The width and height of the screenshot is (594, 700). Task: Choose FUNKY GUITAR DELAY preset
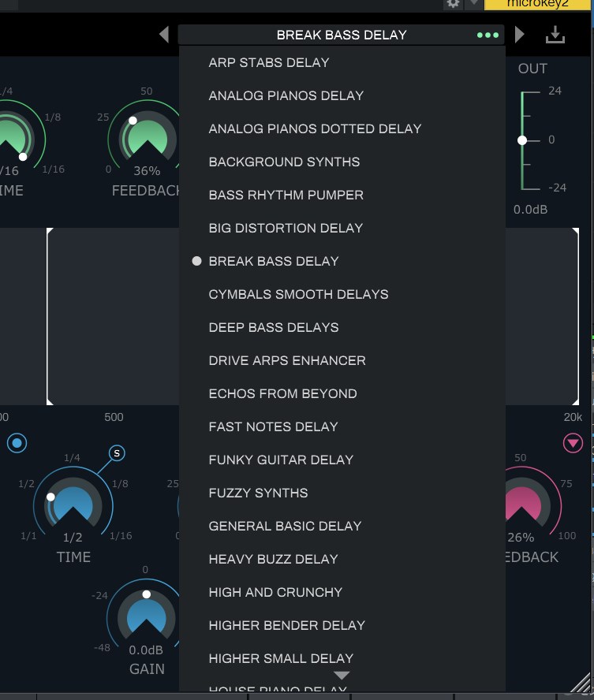coord(281,460)
